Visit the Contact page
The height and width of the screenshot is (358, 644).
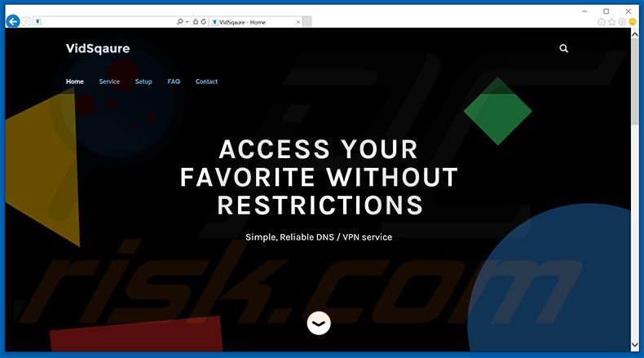tap(206, 82)
